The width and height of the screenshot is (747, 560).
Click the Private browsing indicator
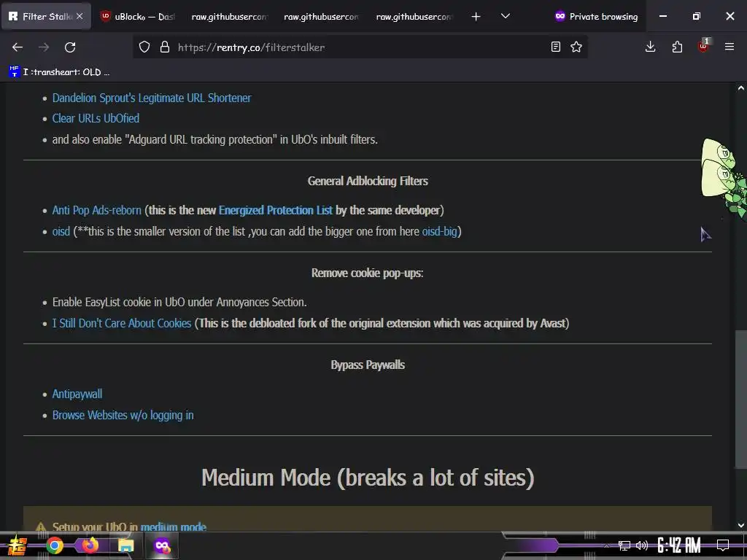(x=597, y=17)
